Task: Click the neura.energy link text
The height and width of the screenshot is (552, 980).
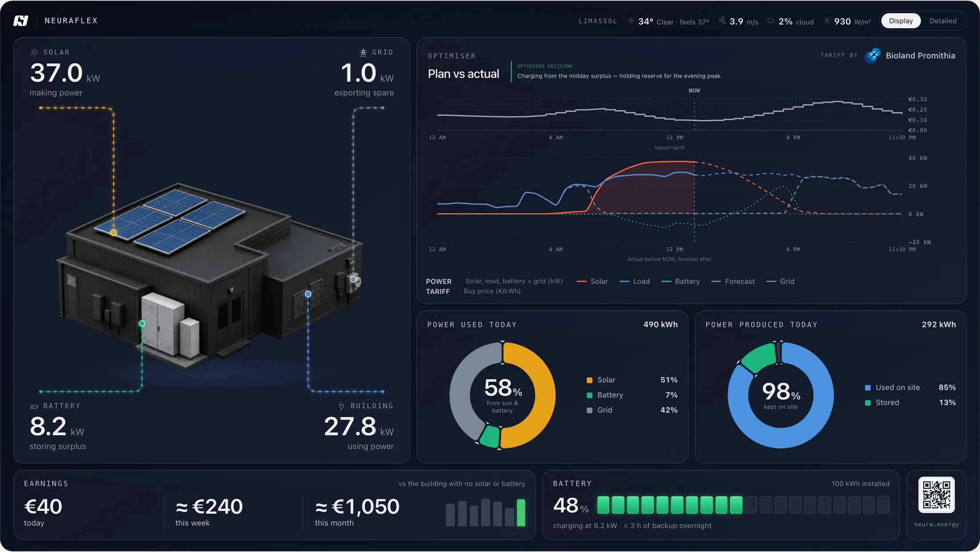Action: [936, 524]
